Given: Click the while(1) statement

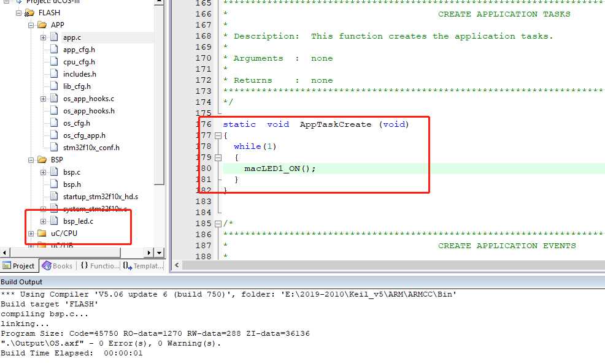Looking at the screenshot, I should click(x=255, y=146).
